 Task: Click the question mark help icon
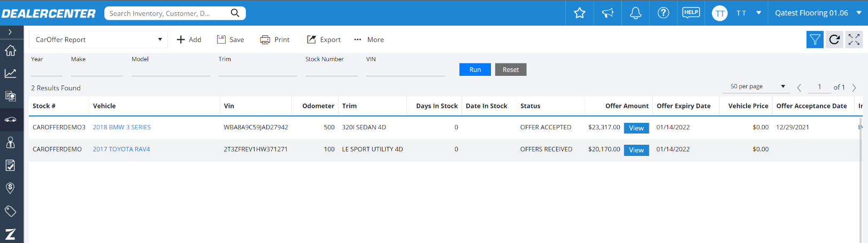point(663,13)
